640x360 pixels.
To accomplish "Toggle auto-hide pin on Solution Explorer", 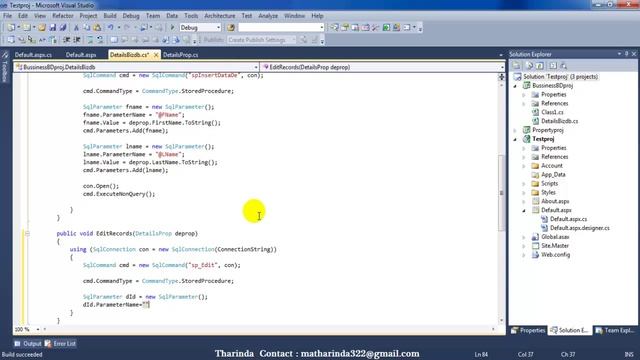I will pos(627,54).
